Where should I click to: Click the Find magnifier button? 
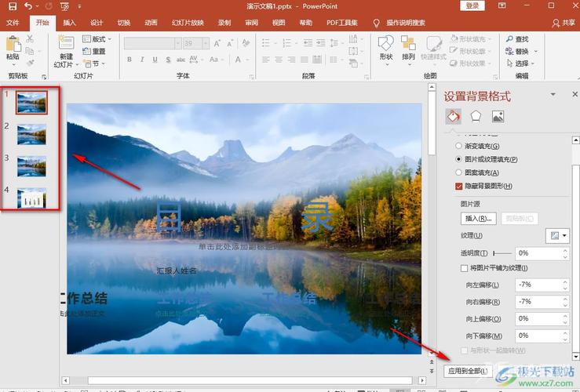[x=517, y=38]
